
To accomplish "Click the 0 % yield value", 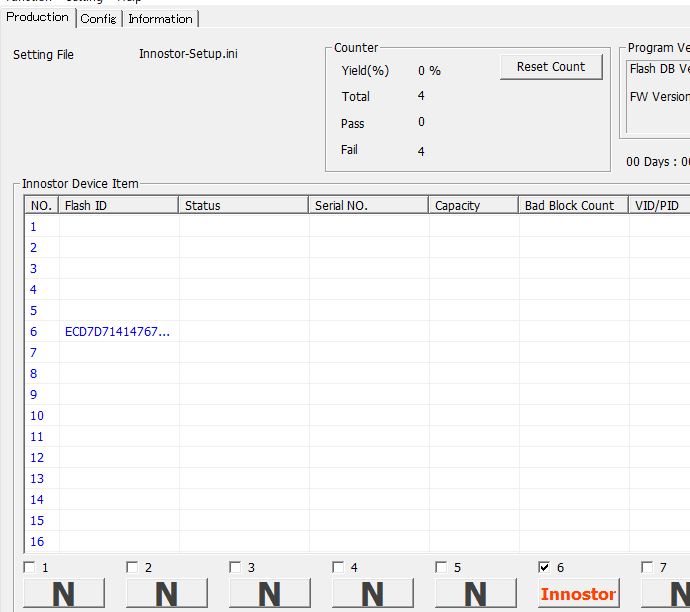I will [x=429, y=71].
